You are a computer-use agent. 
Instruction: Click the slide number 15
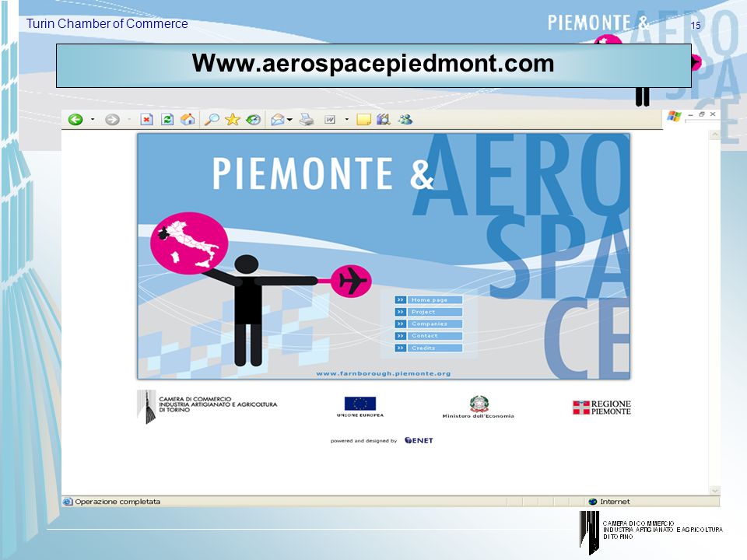coord(696,25)
